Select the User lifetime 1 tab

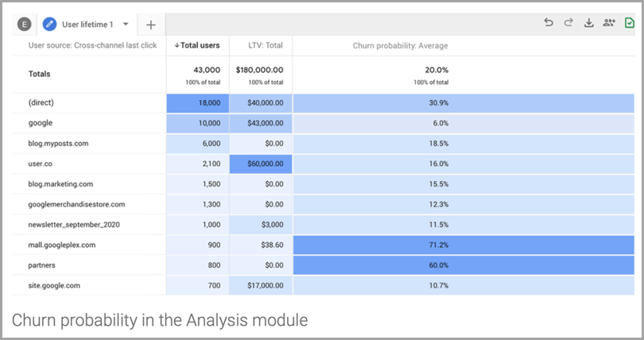coord(87,24)
